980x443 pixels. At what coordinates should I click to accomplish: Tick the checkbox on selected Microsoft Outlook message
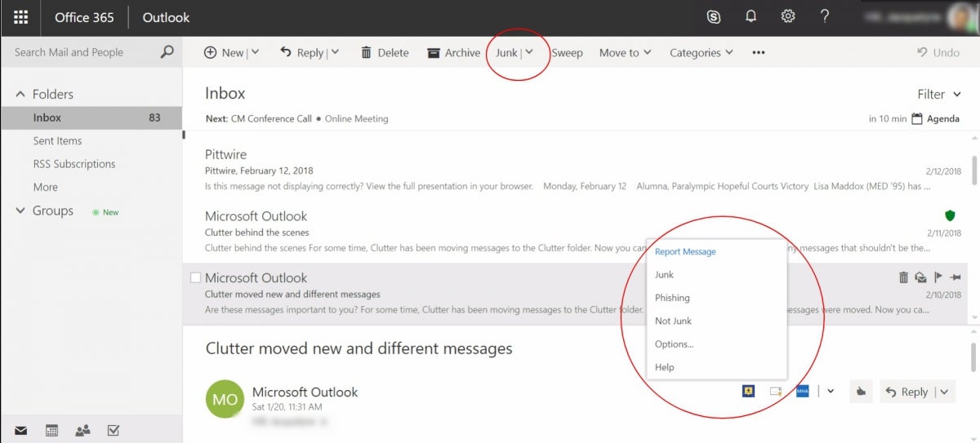(195, 277)
